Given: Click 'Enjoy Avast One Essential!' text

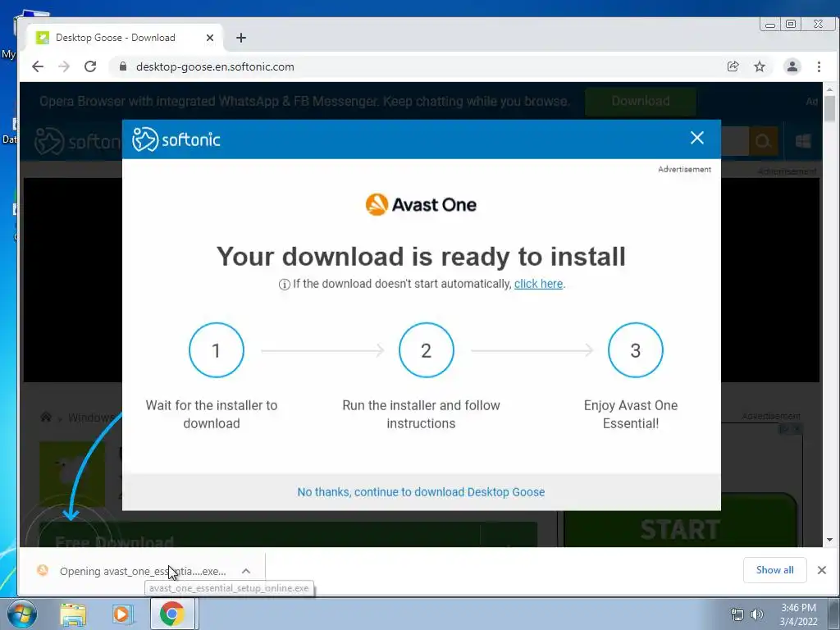Looking at the screenshot, I should click(631, 414).
